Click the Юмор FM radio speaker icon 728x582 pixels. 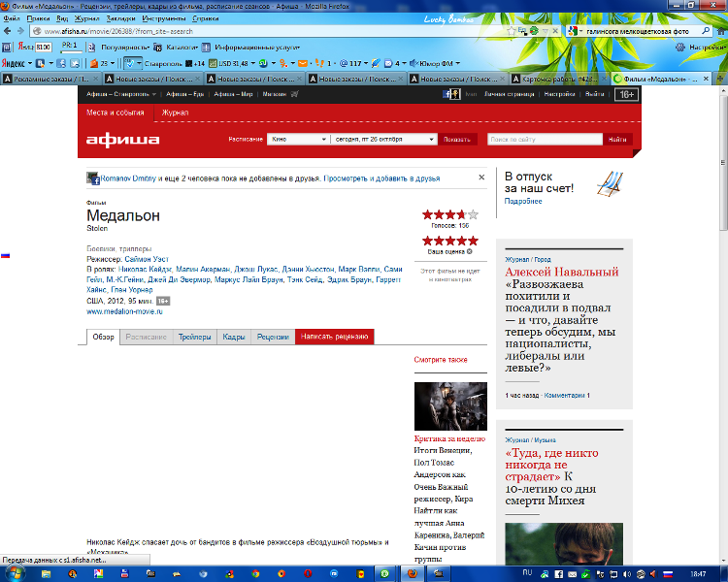(x=414, y=63)
